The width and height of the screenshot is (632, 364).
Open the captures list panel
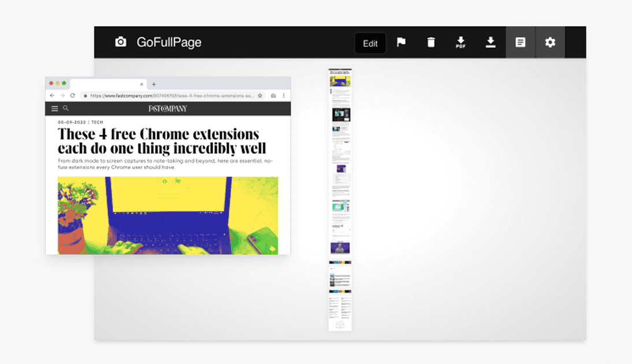(x=521, y=42)
